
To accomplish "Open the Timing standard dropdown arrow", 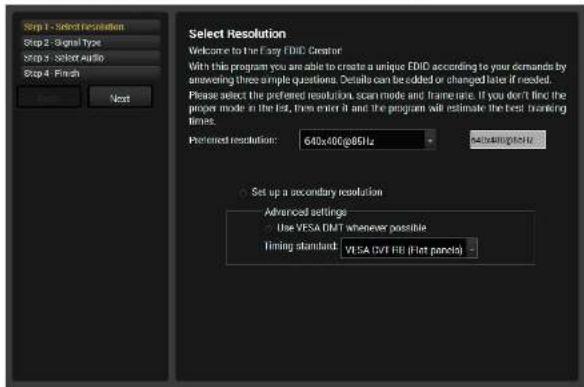I will (x=472, y=249).
